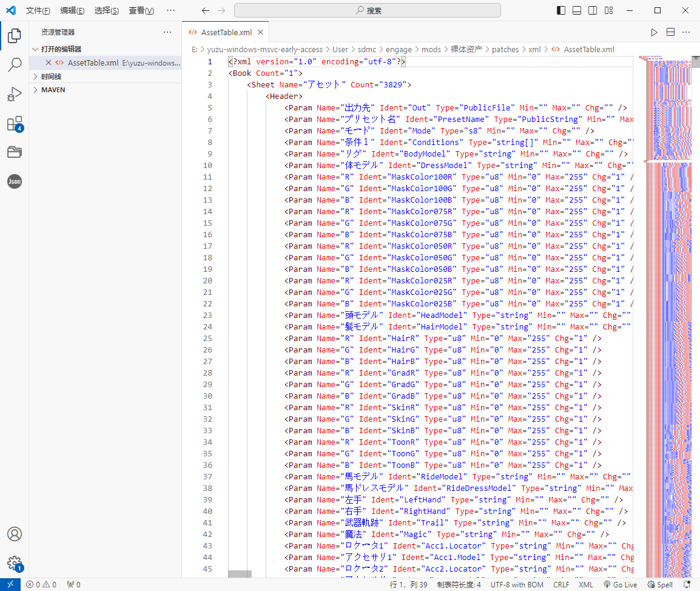Viewport: 700px width, 591px height.
Task: Click Ident="HairModel" on line 24
Action: pyautogui.click(x=428, y=326)
